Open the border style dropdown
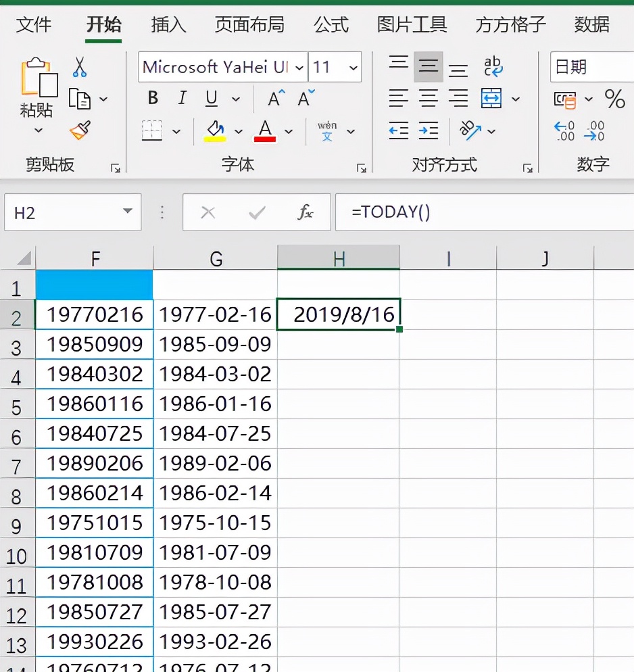This screenshot has height=672, width=634. (177, 130)
